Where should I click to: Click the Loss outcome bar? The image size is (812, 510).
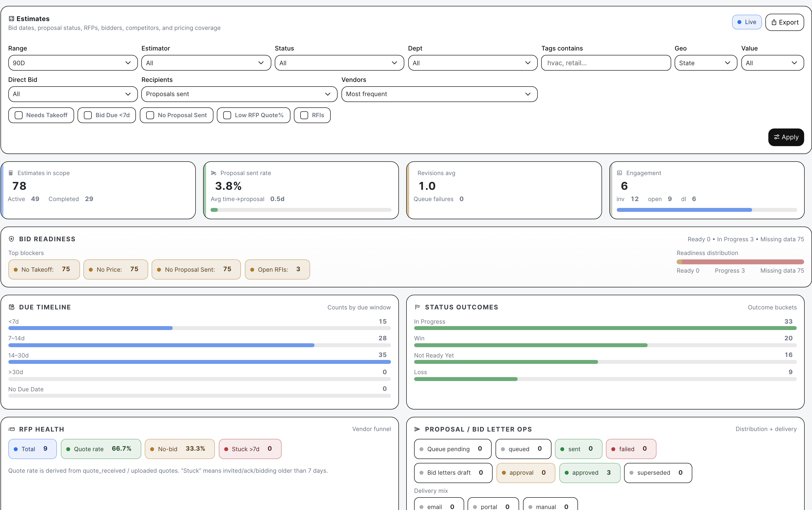point(605,379)
